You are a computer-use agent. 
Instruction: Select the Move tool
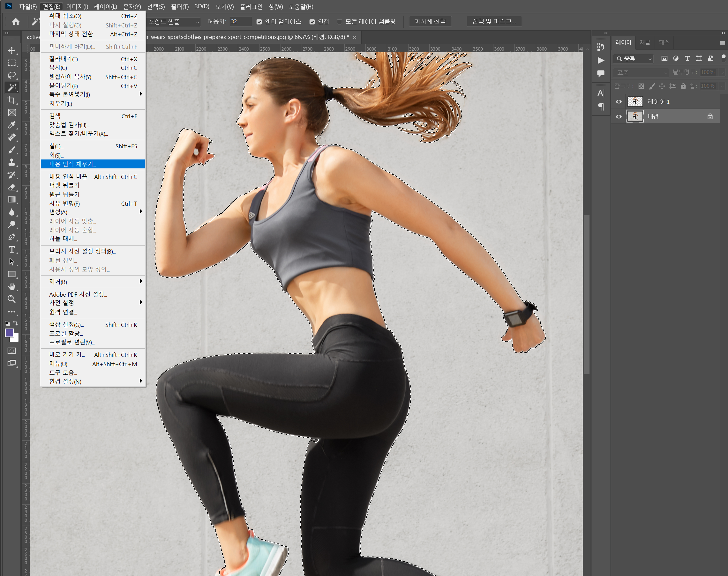point(12,51)
